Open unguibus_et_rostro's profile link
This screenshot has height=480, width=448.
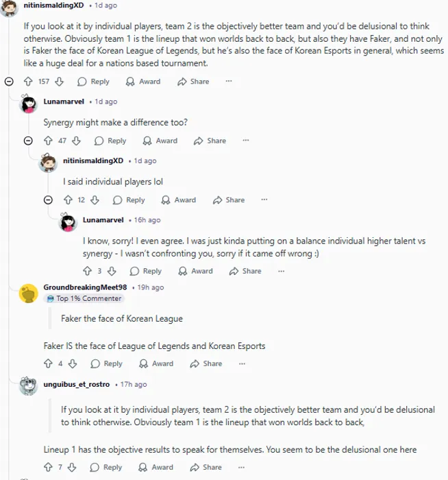click(x=77, y=384)
